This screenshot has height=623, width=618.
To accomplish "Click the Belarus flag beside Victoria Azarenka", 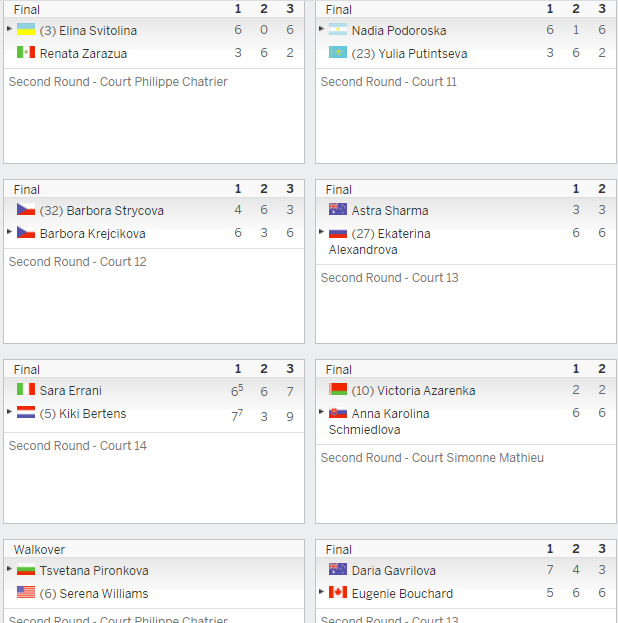I will click(x=338, y=389).
